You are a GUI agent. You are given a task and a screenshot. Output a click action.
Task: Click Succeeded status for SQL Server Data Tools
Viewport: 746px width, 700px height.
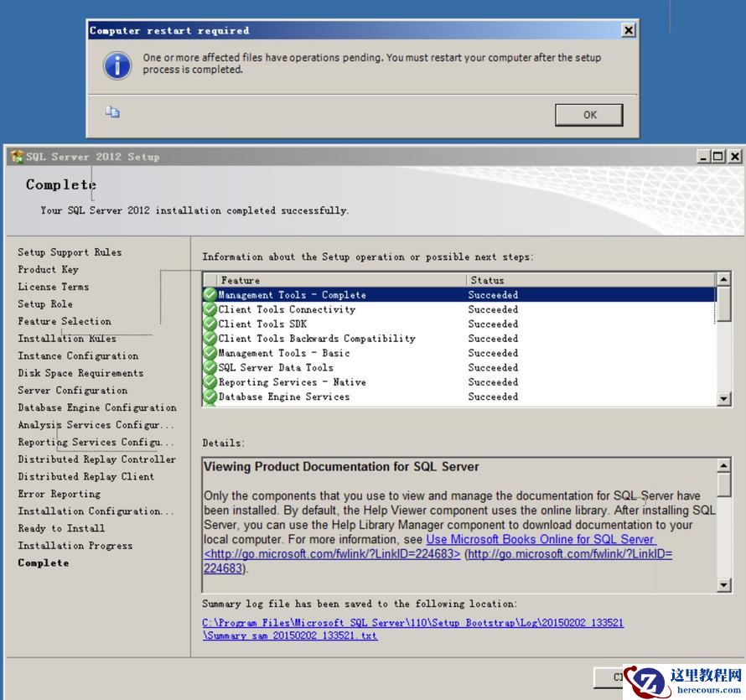pyautogui.click(x=493, y=367)
